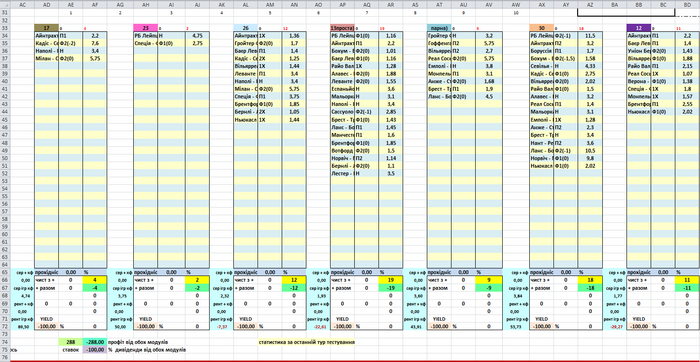The image size is (700, 362).
Task: Click the "Лестер" match cell
Action: pyautogui.click(x=342, y=173)
